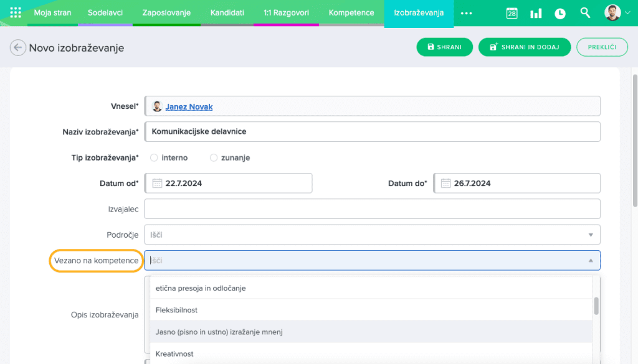Open the clock time tracking icon
The width and height of the screenshot is (638, 364).
[560, 13]
